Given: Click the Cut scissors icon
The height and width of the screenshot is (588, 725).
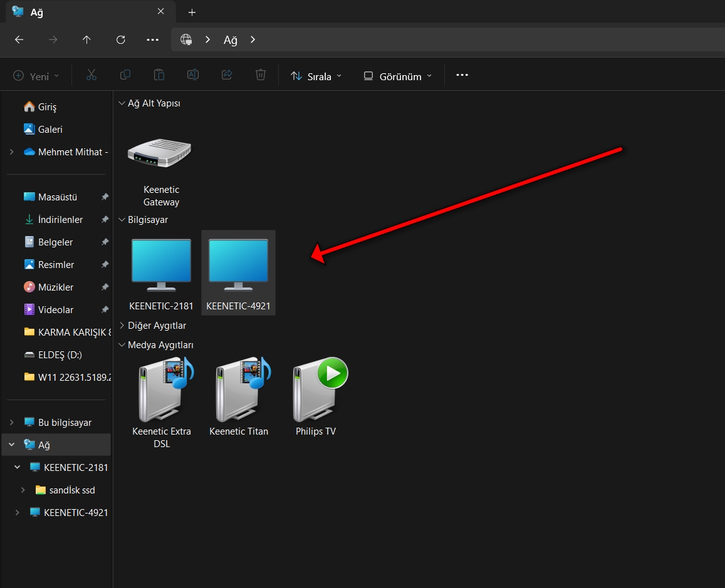Looking at the screenshot, I should (x=91, y=75).
